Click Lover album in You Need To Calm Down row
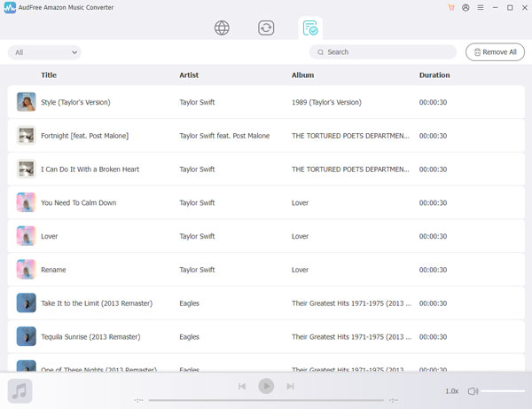The image size is (532, 409). (300, 202)
